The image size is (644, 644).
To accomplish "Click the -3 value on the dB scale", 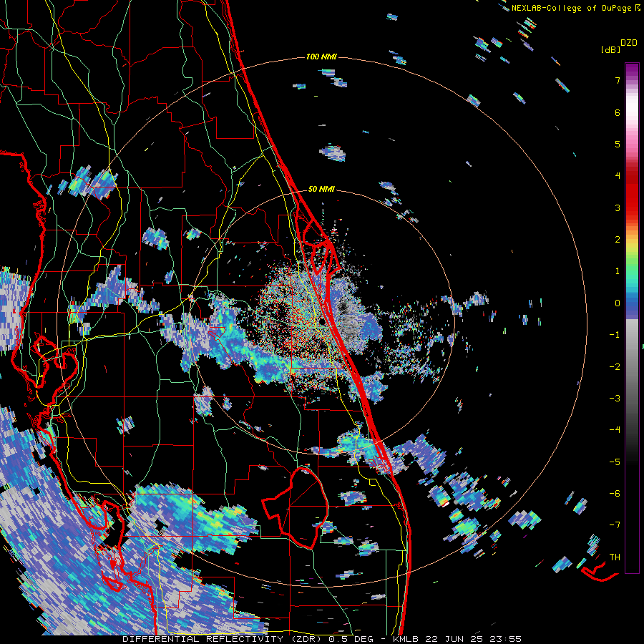I will coord(615,399).
